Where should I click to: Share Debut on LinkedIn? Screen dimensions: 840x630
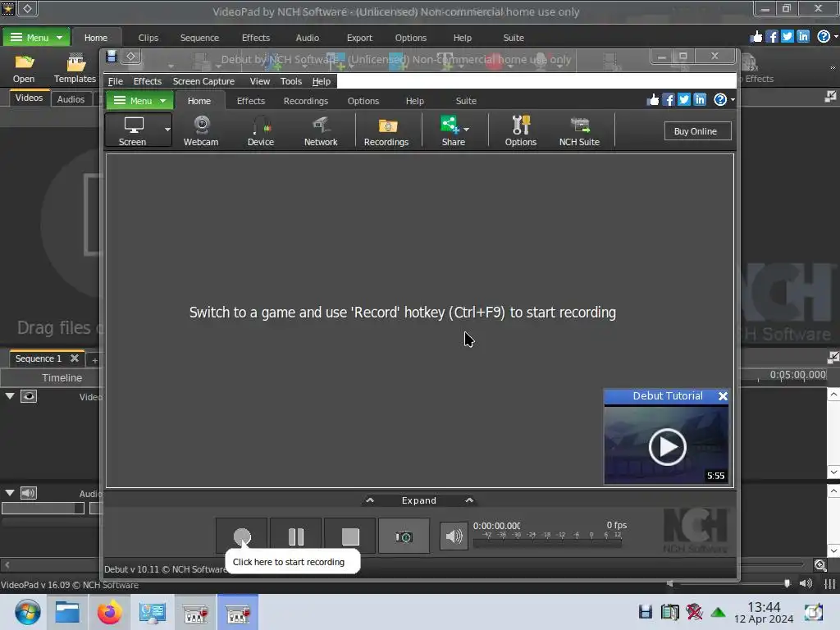click(700, 99)
